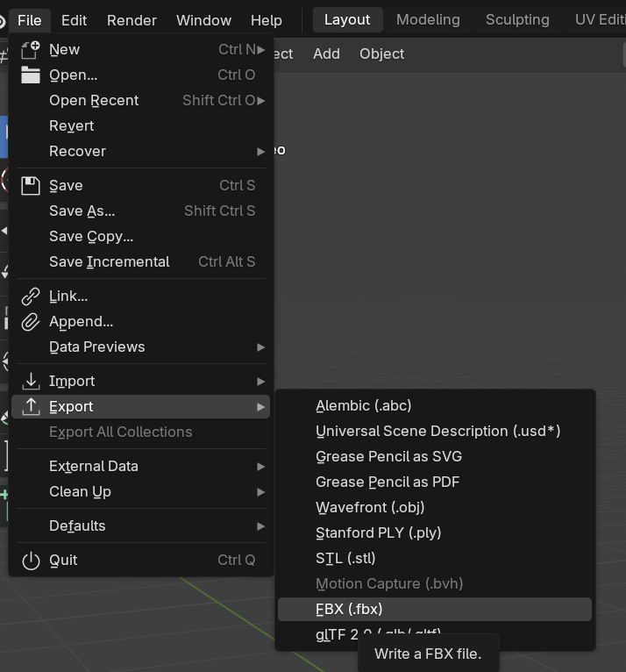Expand the Open Recent submenu

141,100
